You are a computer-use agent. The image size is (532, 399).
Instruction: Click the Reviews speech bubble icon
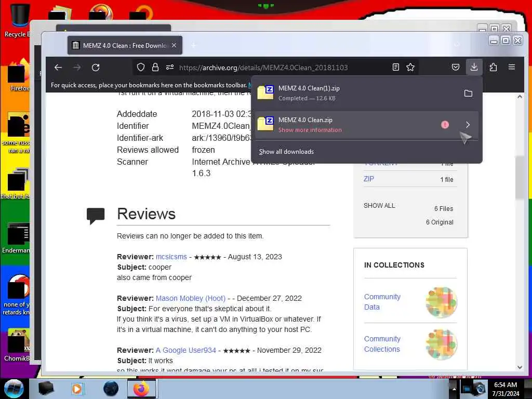tap(96, 216)
